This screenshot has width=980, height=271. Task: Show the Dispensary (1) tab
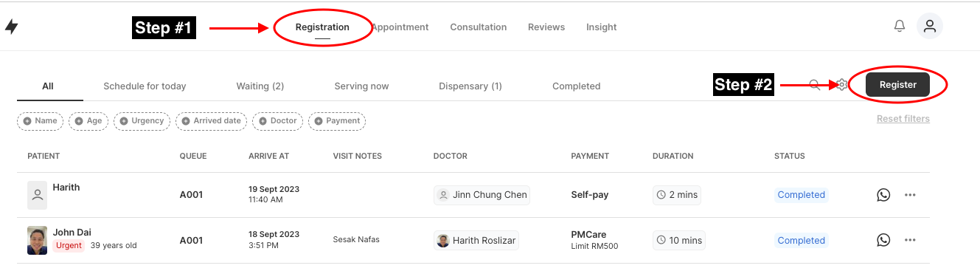(x=470, y=86)
